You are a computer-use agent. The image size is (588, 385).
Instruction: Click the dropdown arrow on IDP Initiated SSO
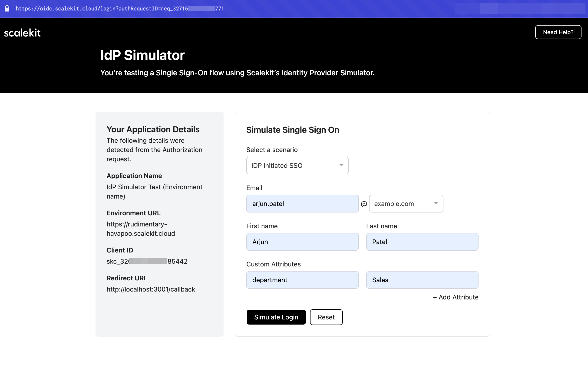[x=341, y=165]
